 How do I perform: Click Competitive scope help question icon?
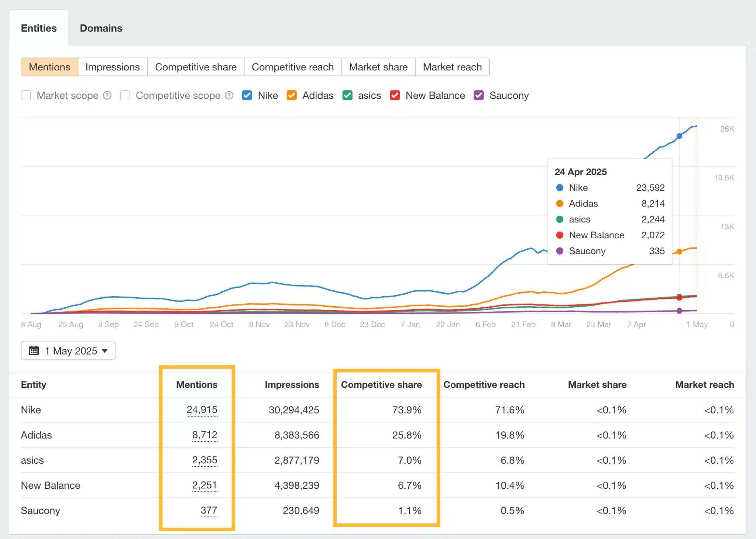pos(229,96)
